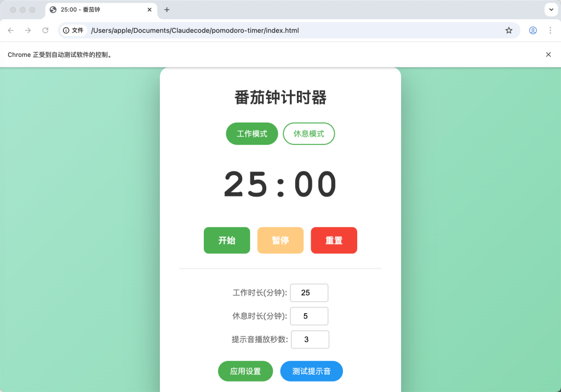Click the 文件 site info icon

pyautogui.click(x=73, y=31)
